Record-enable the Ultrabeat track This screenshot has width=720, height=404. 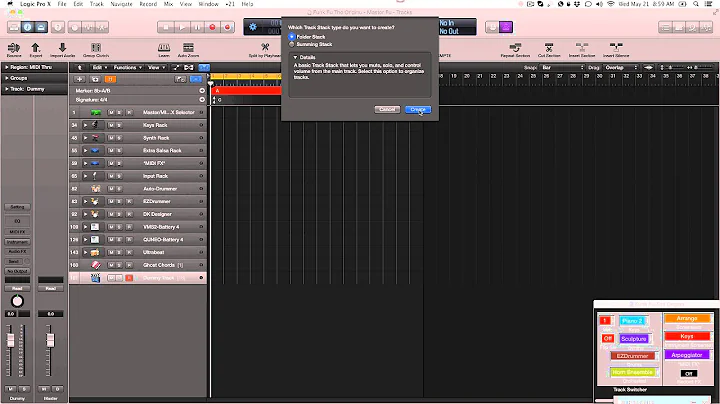coord(129,252)
